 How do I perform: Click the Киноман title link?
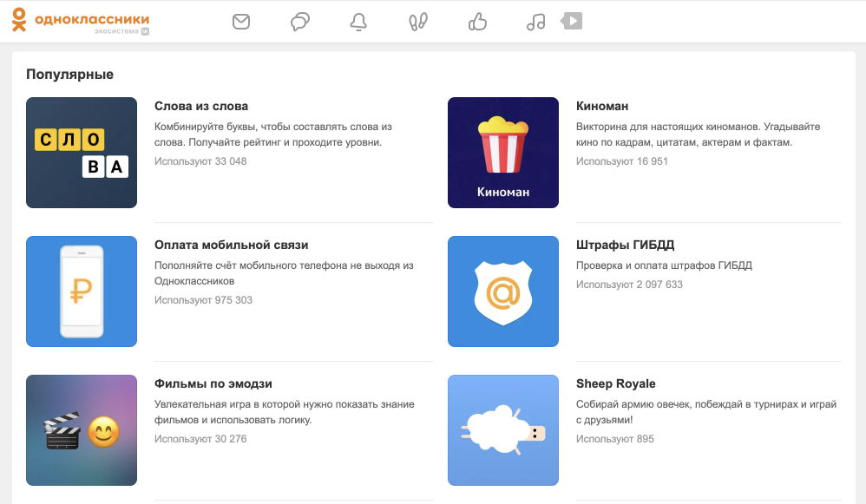pos(602,106)
